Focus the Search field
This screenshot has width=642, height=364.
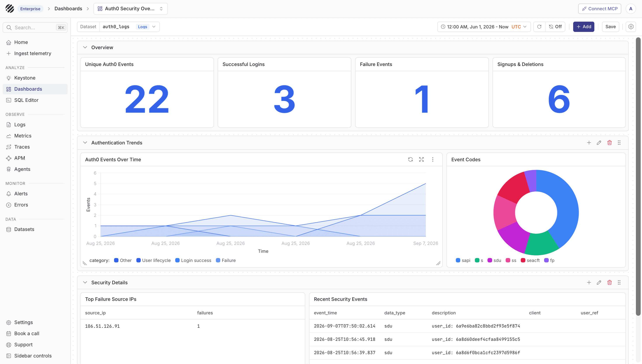coord(35,28)
